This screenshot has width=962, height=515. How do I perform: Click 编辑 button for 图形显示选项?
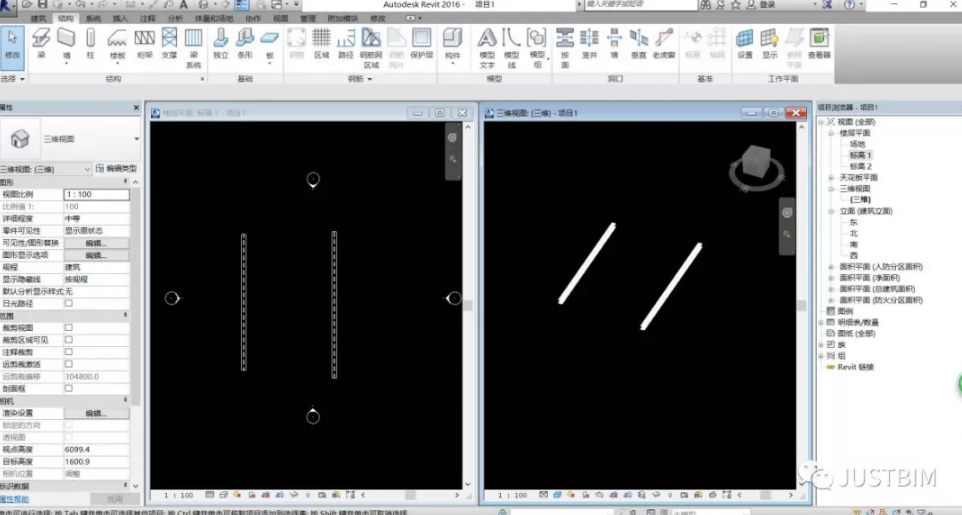coord(96,255)
